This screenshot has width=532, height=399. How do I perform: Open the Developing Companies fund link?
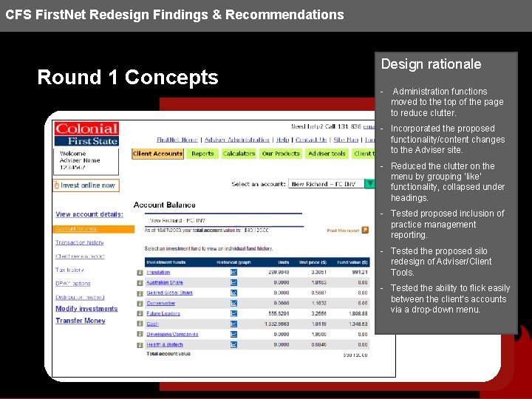(172, 334)
